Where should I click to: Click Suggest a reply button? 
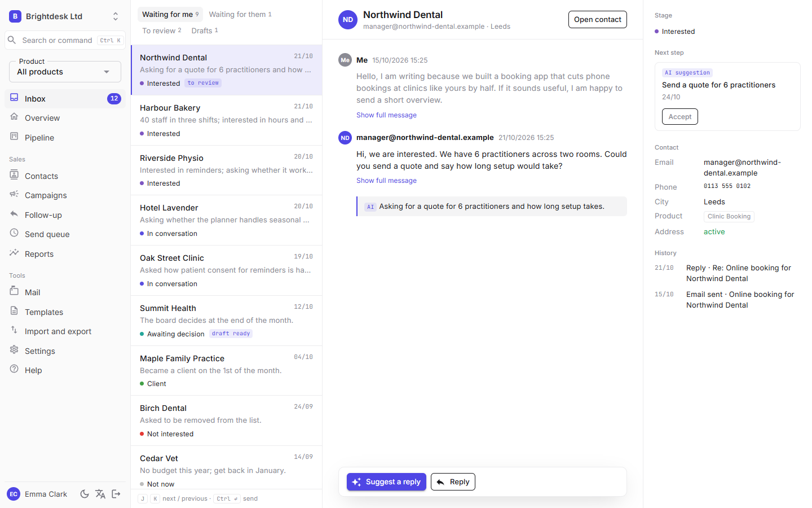pos(387,481)
